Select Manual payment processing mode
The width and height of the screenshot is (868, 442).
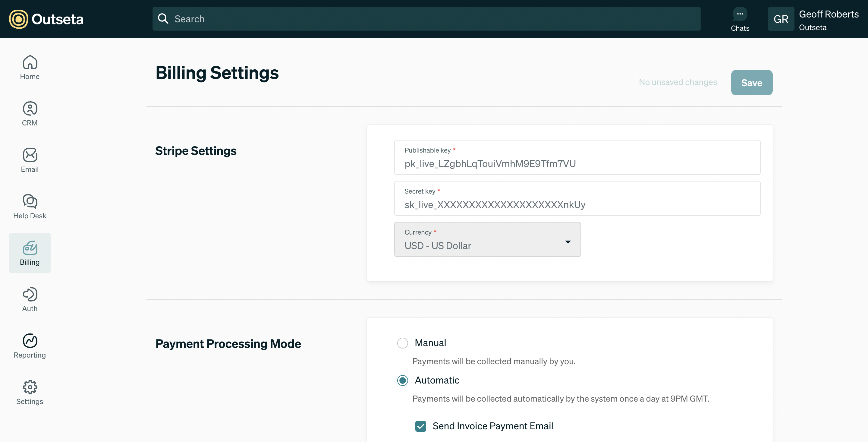pos(402,343)
